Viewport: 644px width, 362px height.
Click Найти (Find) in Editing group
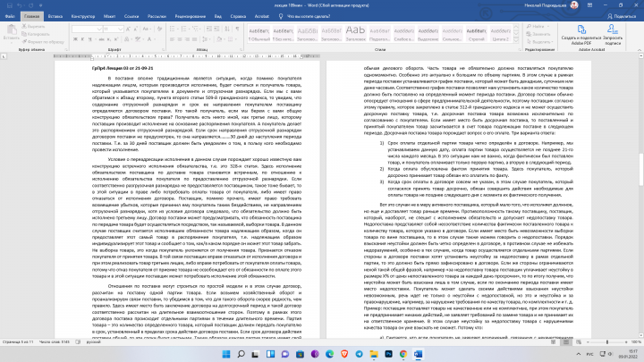point(538,26)
